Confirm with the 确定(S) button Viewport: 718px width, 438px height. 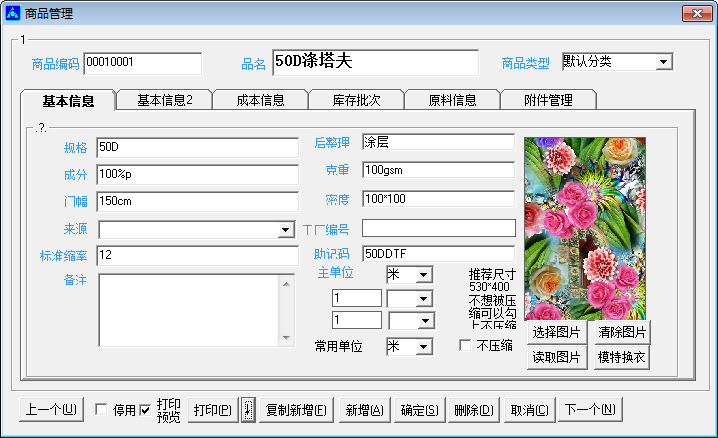419,409
